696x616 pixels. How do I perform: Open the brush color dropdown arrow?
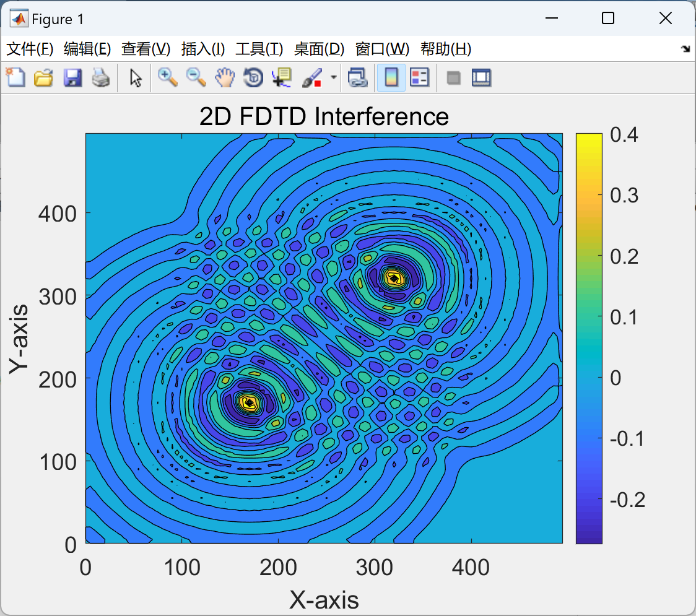coord(334,77)
